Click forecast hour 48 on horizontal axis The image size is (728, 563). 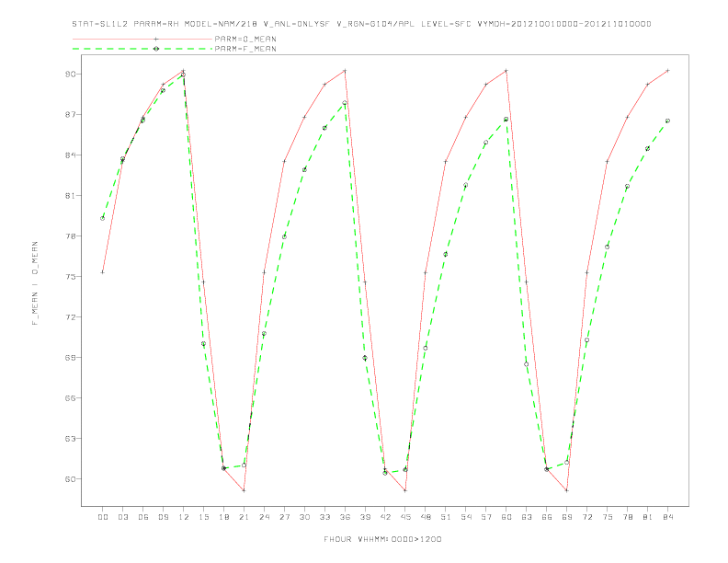pyautogui.click(x=426, y=517)
